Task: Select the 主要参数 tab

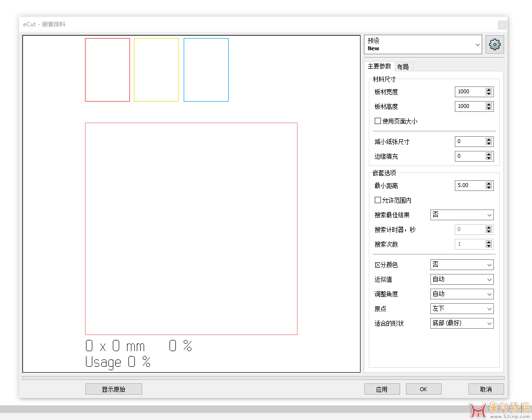Action: point(379,66)
